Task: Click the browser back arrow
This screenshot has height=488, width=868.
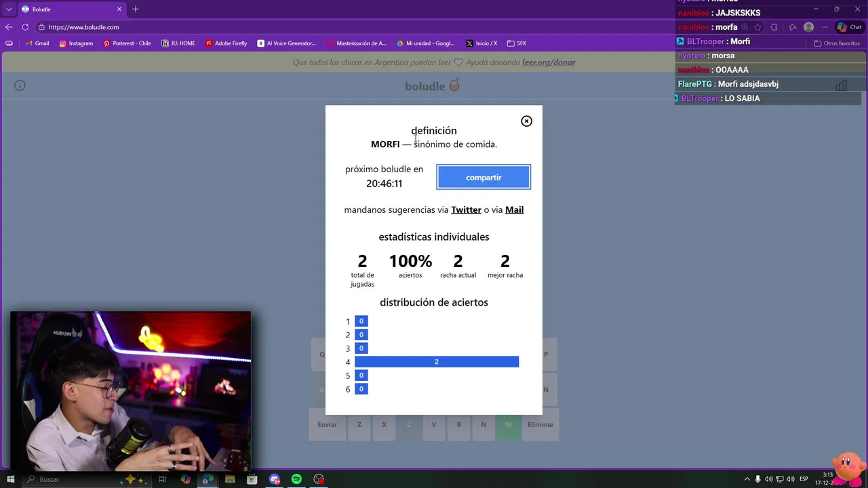Action: [9, 27]
